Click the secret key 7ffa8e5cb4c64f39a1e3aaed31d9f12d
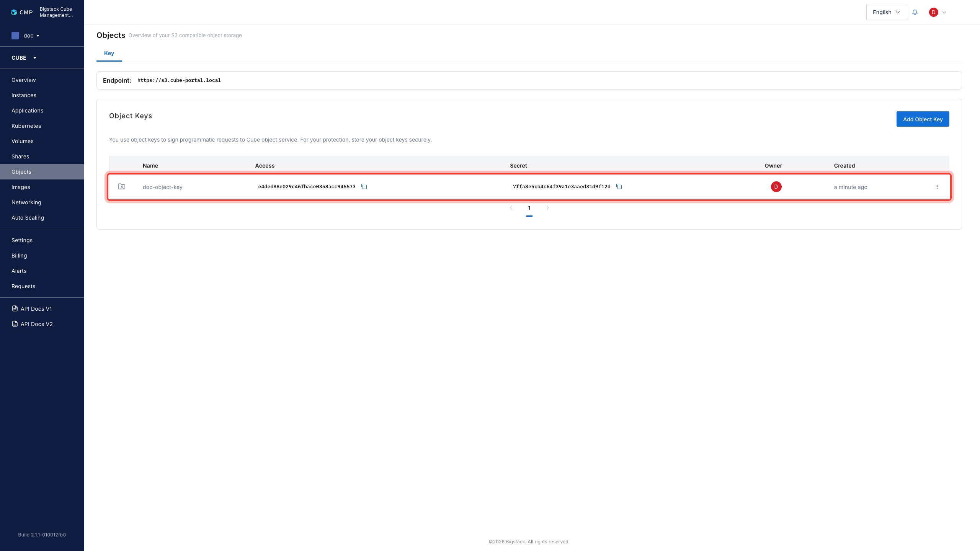The height and width of the screenshot is (551, 980). [x=562, y=187]
